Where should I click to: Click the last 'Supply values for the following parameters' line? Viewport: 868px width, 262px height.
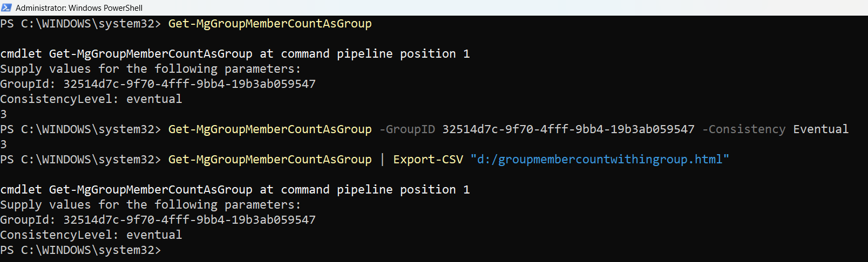(150, 205)
